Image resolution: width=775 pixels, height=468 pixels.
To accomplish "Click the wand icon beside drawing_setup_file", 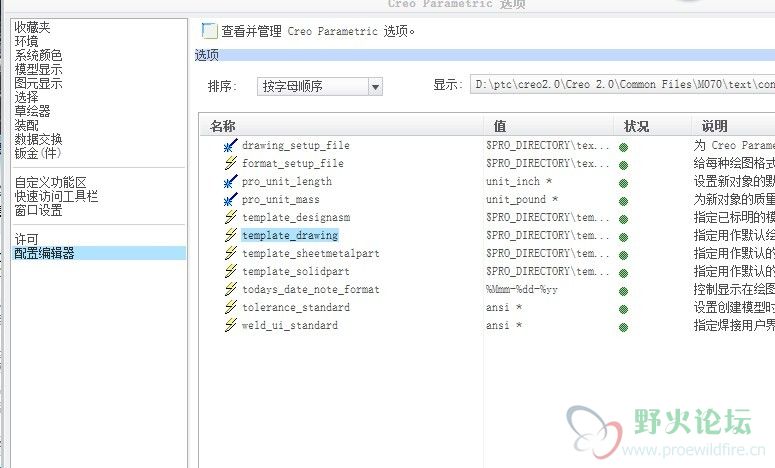I will point(230,146).
